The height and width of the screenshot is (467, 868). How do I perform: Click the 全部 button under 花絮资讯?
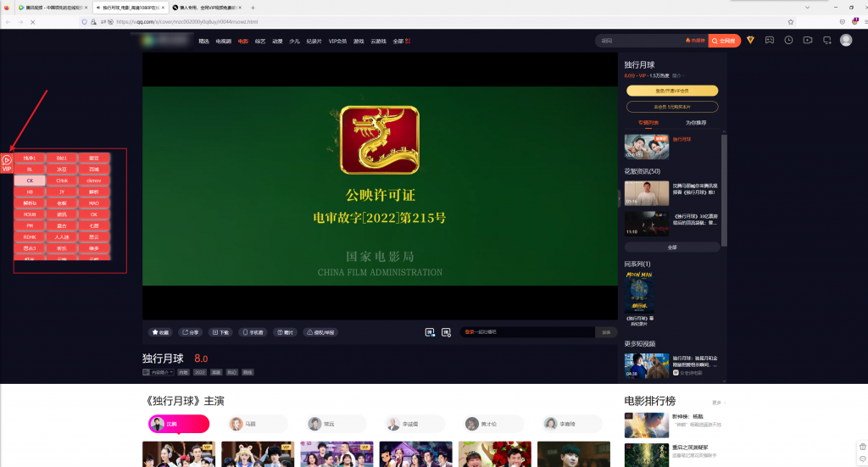point(672,247)
